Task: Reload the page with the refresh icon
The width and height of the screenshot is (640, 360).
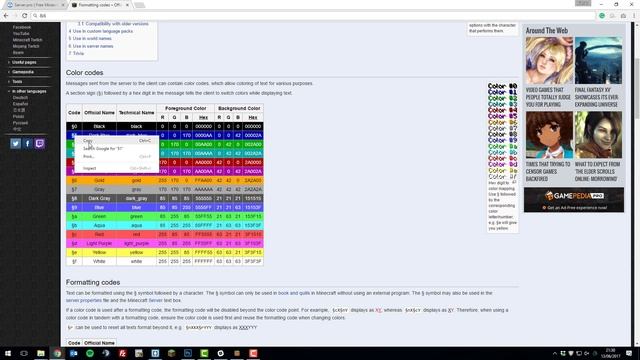Action: (x=24, y=16)
